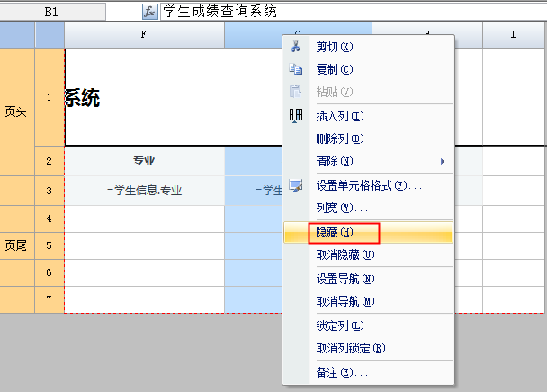Image resolution: width=547 pixels, height=392 pixels.
Task: Click the fx formula button
Action: [150, 12]
